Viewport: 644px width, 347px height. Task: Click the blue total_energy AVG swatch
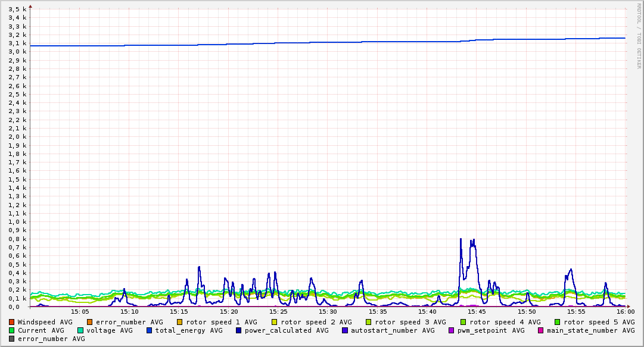pos(149,330)
